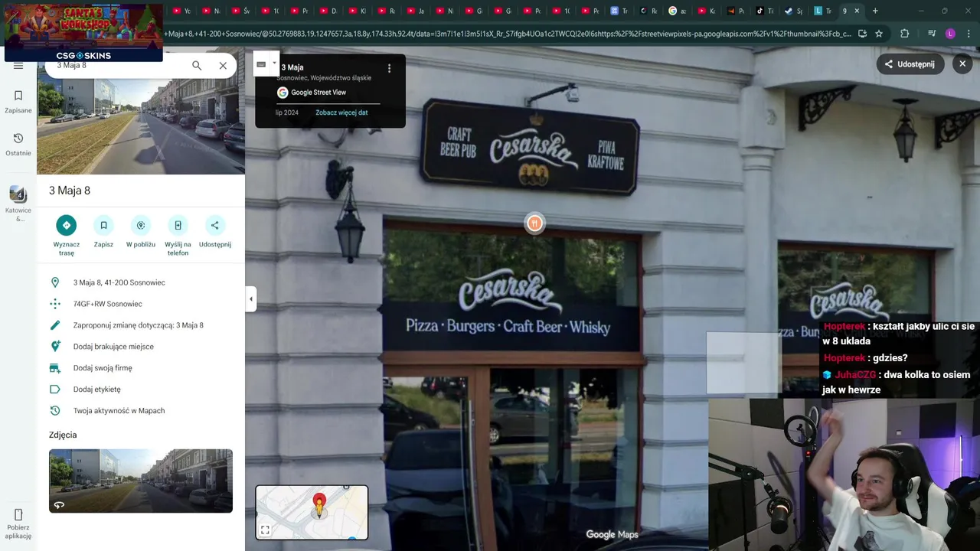Open the three-dot menu on Street View card
This screenshot has width=980, height=551.
coord(389,68)
